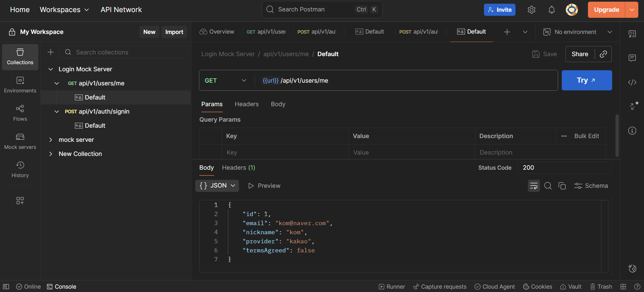Click the Invite button
This screenshot has height=292, width=644.
coord(499,10)
